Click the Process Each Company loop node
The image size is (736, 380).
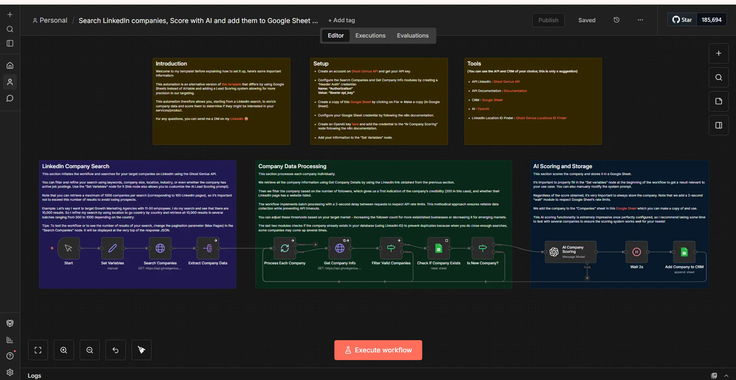tap(284, 248)
